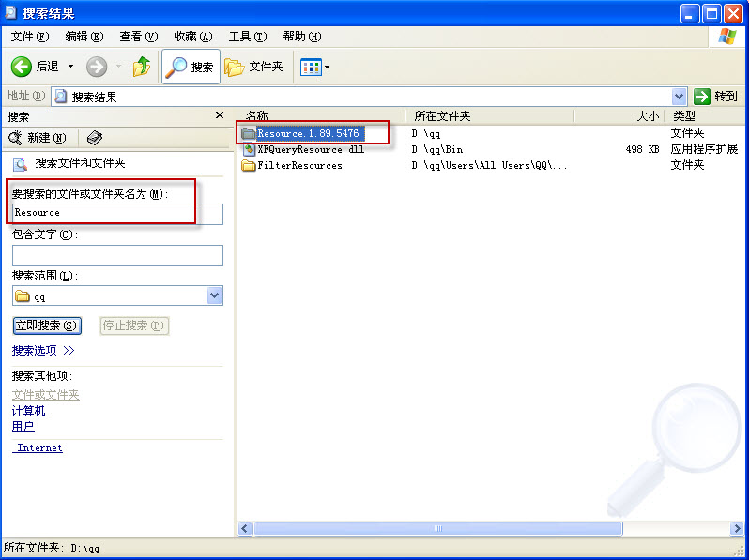This screenshot has height=560, width=749.
Task: Click the horizontal scrollbar right arrow
Action: click(x=737, y=528)
